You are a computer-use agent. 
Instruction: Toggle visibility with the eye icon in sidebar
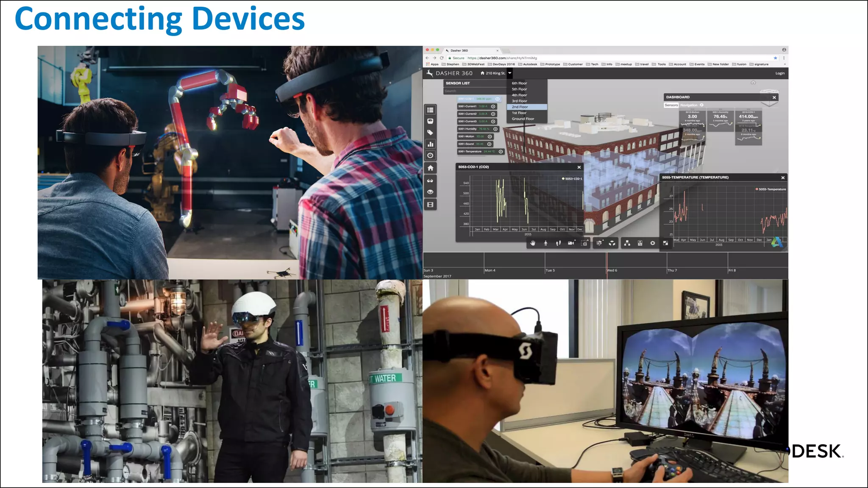tap(430, 192)
